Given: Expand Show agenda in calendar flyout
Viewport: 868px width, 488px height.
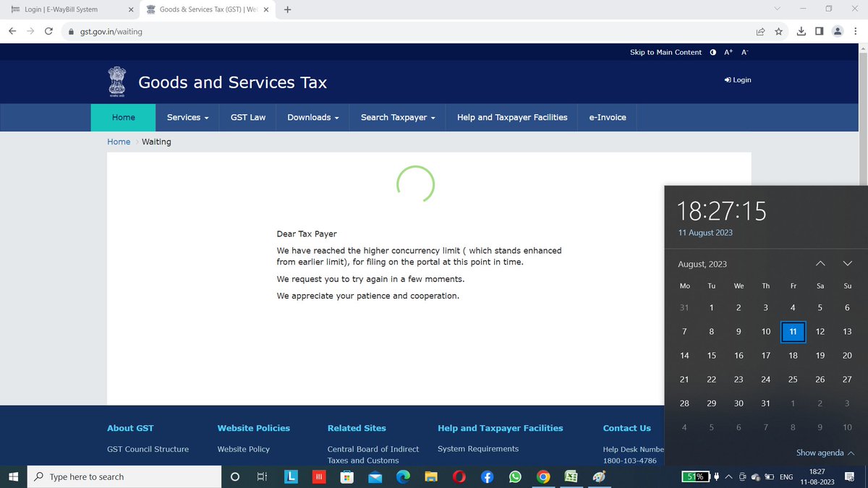Looking at the screenshot, I should (x=825, y=453).
